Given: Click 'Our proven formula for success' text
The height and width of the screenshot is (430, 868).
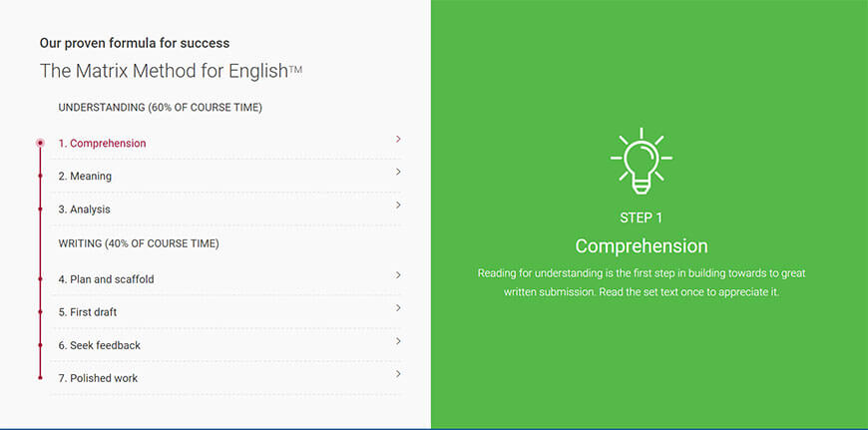Looking at the screenshot, I should point(135,43).
